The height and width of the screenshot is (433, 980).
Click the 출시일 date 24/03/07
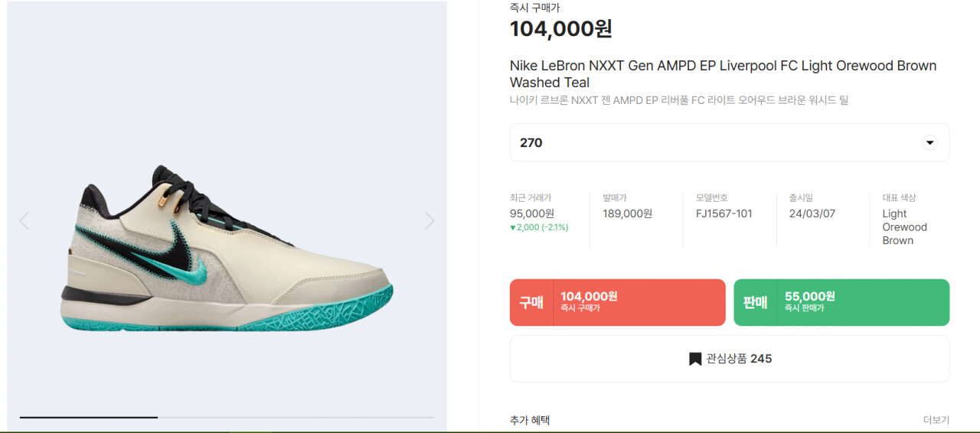tap(812, 214)
